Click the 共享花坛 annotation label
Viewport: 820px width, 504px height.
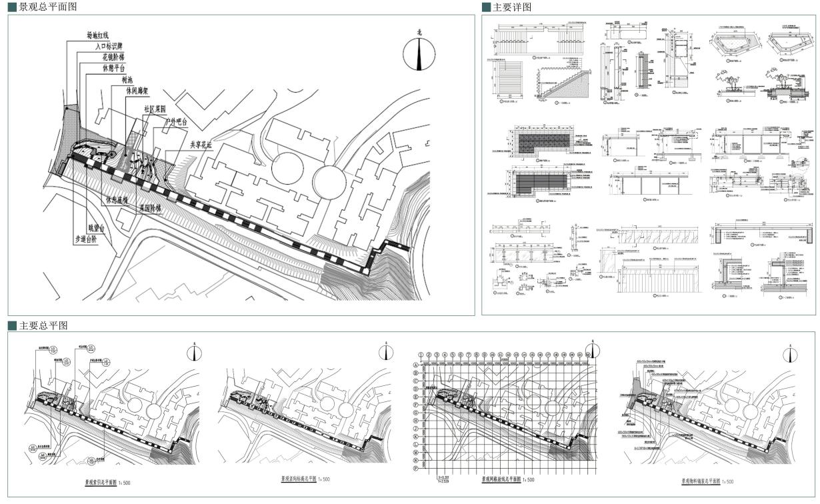[x=200, y=143]
